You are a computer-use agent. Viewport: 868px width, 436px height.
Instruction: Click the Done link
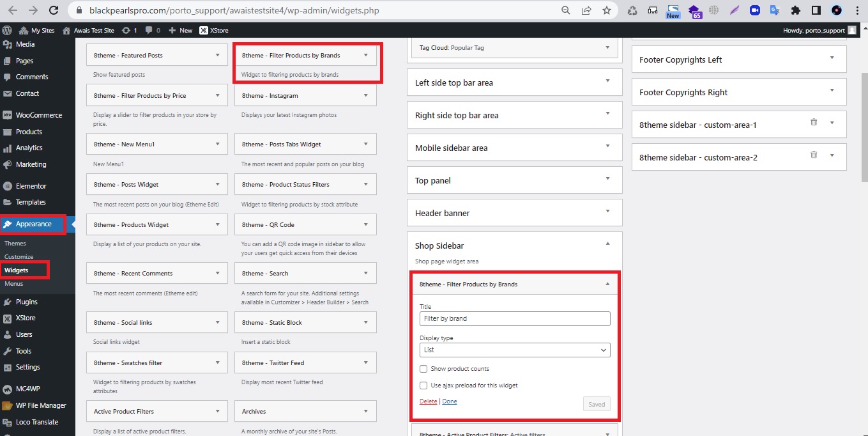point(450,401)
